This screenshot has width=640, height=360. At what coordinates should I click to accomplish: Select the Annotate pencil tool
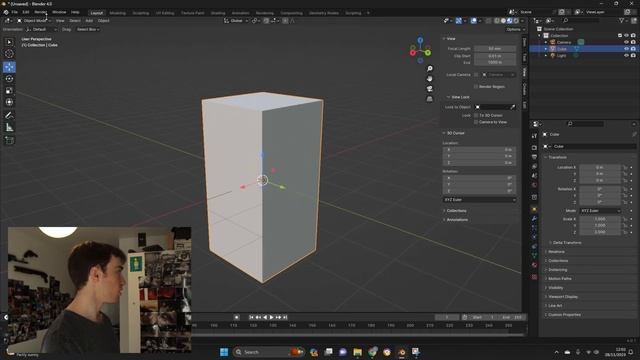click(9, 116)
